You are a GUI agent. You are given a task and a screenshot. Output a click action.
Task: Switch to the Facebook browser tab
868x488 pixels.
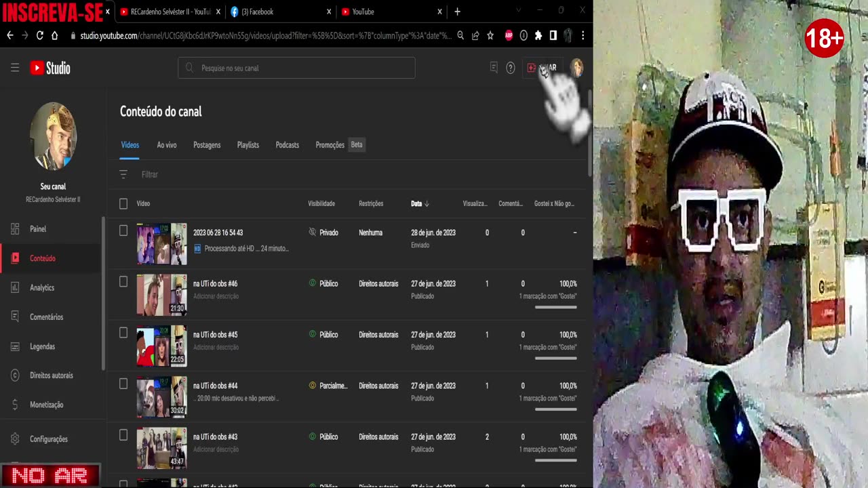click(281, 12)
